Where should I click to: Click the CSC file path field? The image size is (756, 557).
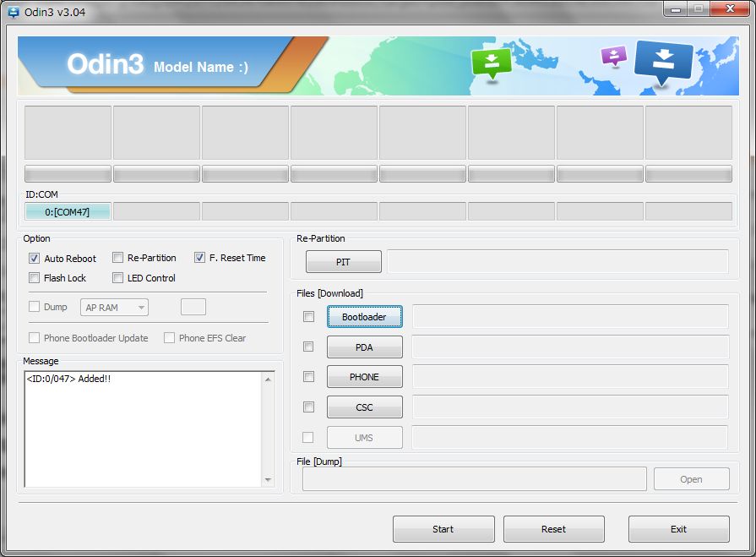coord(570,407)
